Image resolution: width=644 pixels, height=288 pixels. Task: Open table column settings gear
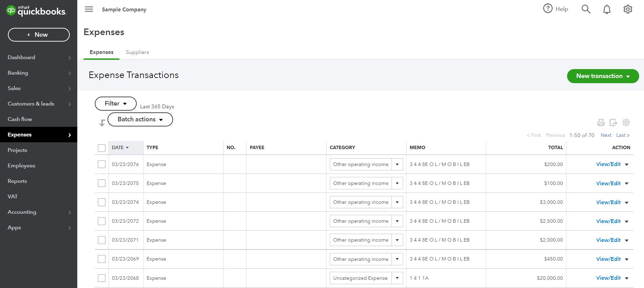(x=626, y=122)
